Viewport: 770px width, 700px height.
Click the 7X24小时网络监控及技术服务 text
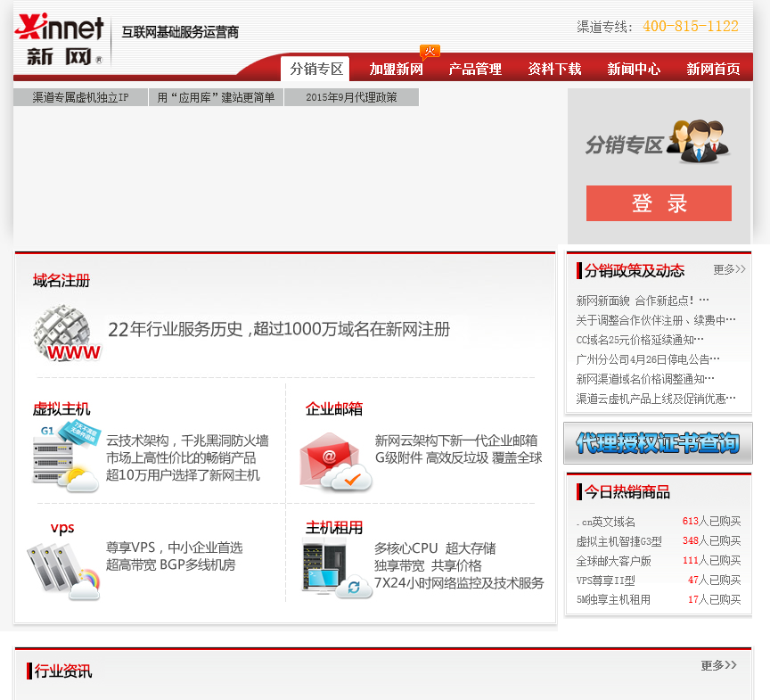pyautogui.click(x=459, y=583)
